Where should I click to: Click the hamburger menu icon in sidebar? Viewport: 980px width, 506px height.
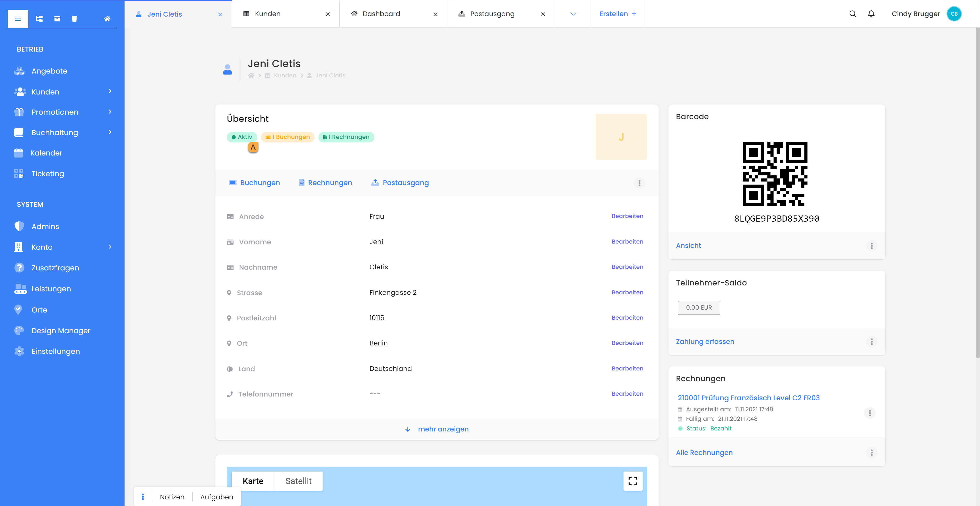[18, 19]
